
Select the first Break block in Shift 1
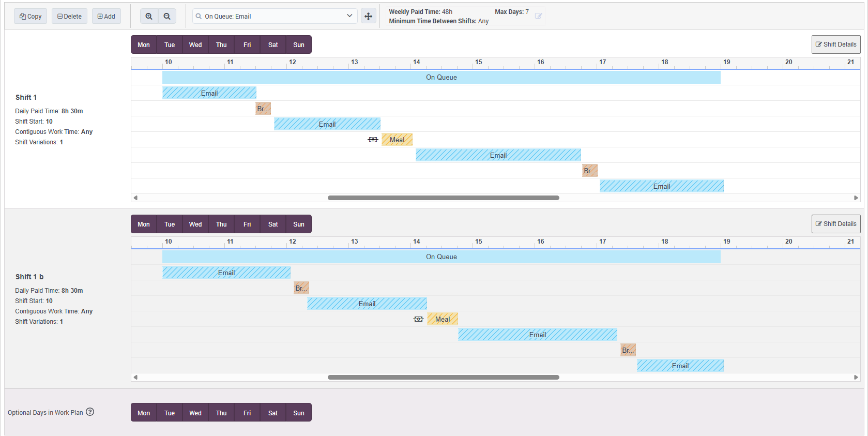[x=263, y=109]
